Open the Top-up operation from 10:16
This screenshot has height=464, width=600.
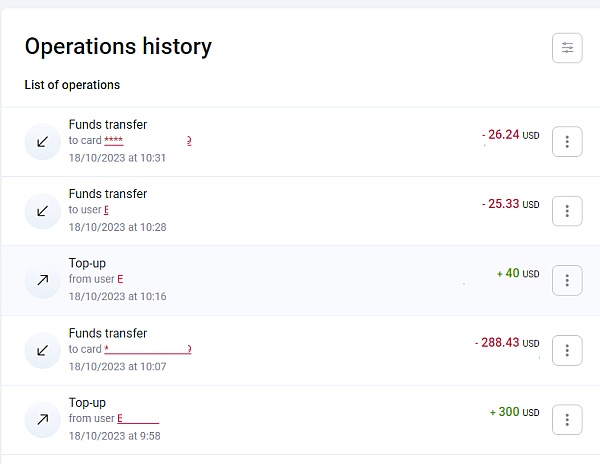pyautogui.click(x=87, y=264)
